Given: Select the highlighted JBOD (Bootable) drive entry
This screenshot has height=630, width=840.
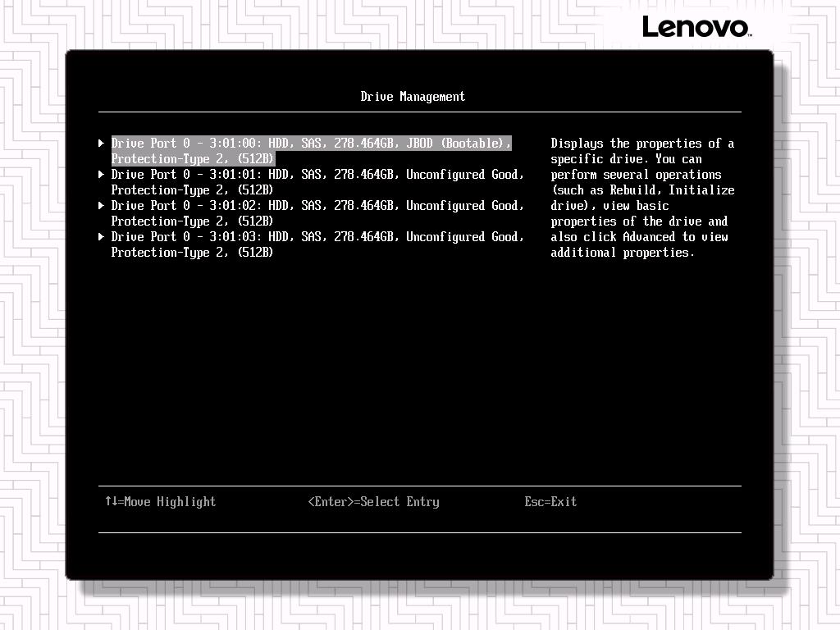Looking at the screenshot, I should pyautogui.click(x=311, y=144).
